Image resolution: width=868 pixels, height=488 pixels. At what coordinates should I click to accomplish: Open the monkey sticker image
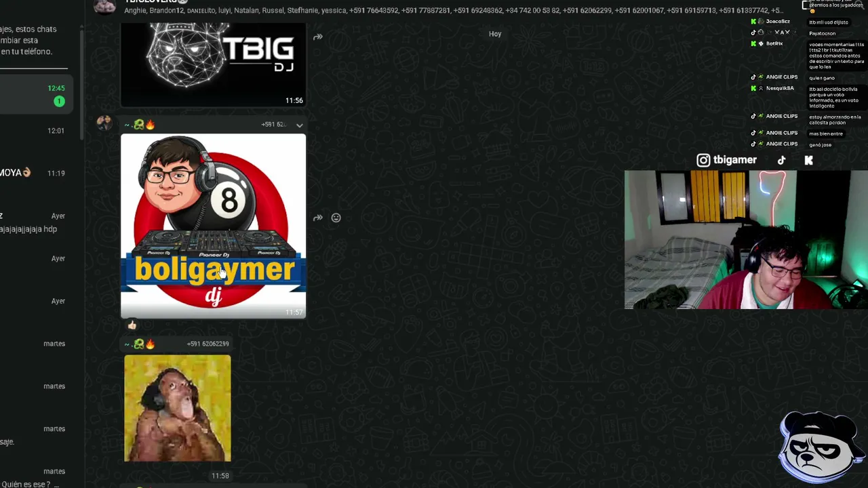click(x=178, y=408)
